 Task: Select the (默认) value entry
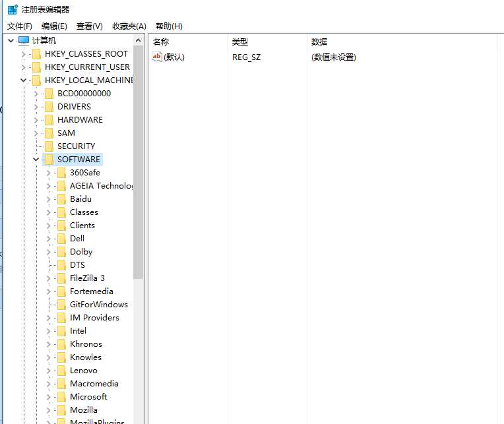174,57
